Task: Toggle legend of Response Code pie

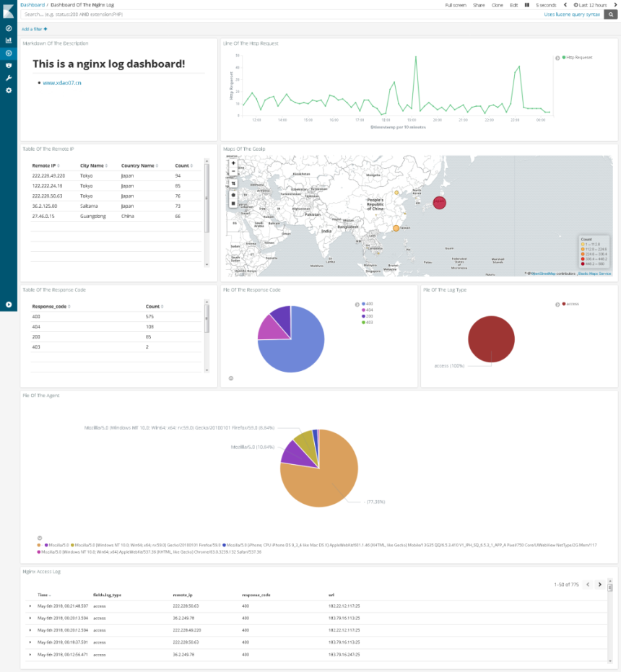Action: 357,305
